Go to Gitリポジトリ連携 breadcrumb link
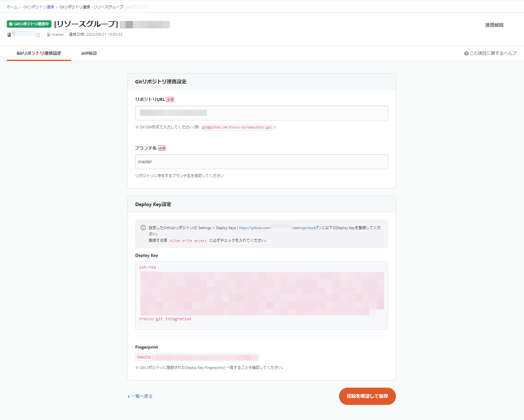The image size is (524, 420). pyautogui.click(x=39, y=7)
